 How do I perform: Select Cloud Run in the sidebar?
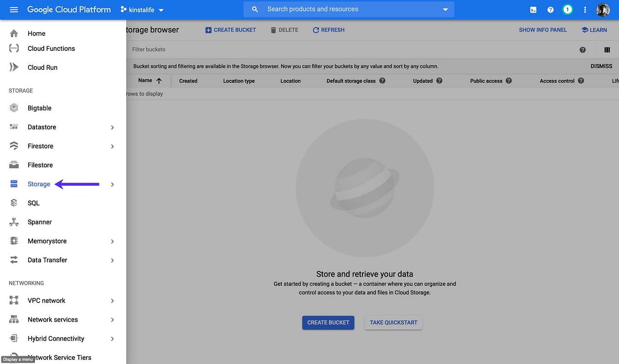tap(42, 67)
